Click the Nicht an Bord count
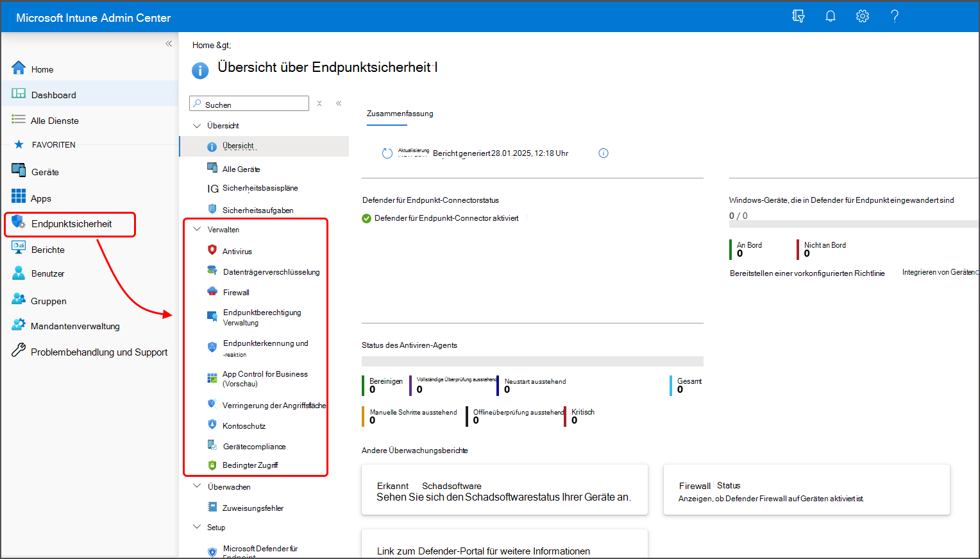 coord(807,254)
